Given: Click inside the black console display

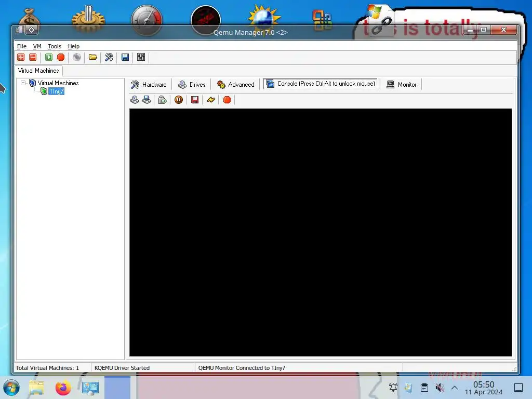Looking at the screenshot, I should (320, 232).
